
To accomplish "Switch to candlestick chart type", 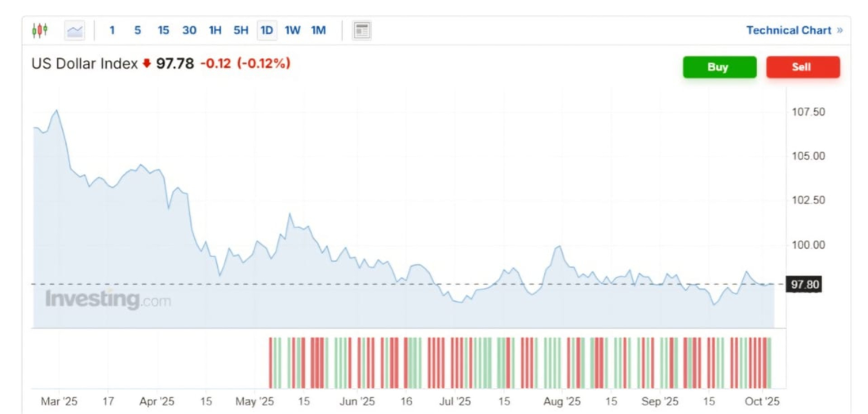I will point(40,30).
